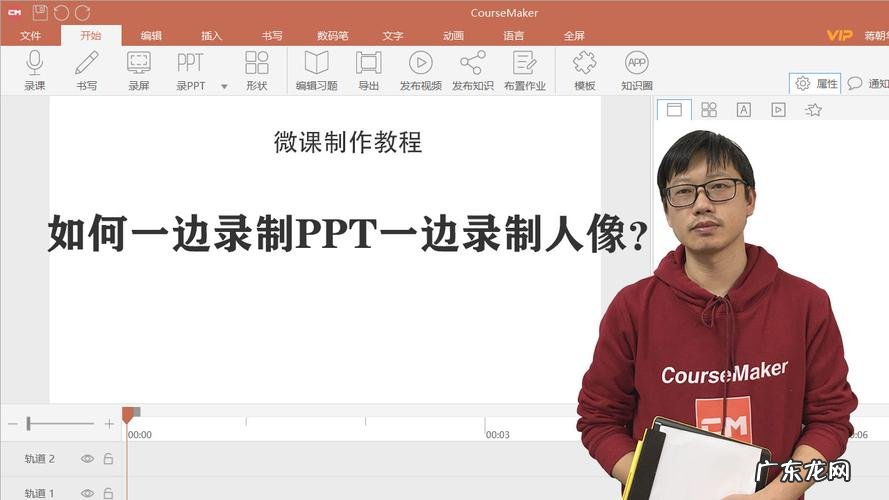Viewport: 889px width, 500px height.
Task: Toggle visibility eye for 轨道 2
Action: (87, 459)
